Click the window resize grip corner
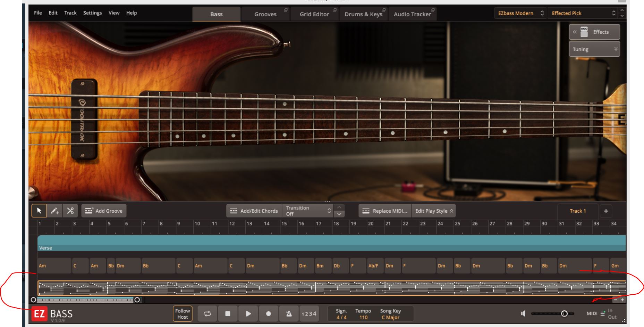Image resolution: width=644 pixels, height=327 pixels. coord(624,321)
